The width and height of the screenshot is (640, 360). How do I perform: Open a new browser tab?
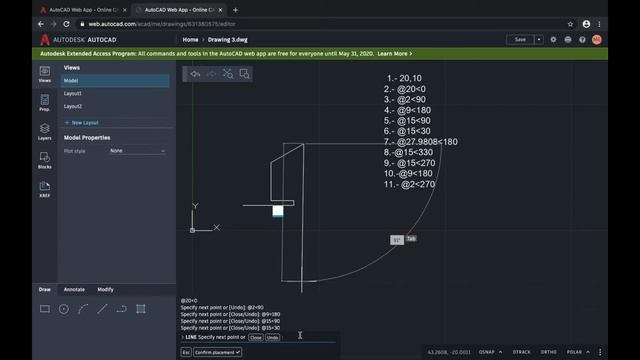(x=235, y=10)
